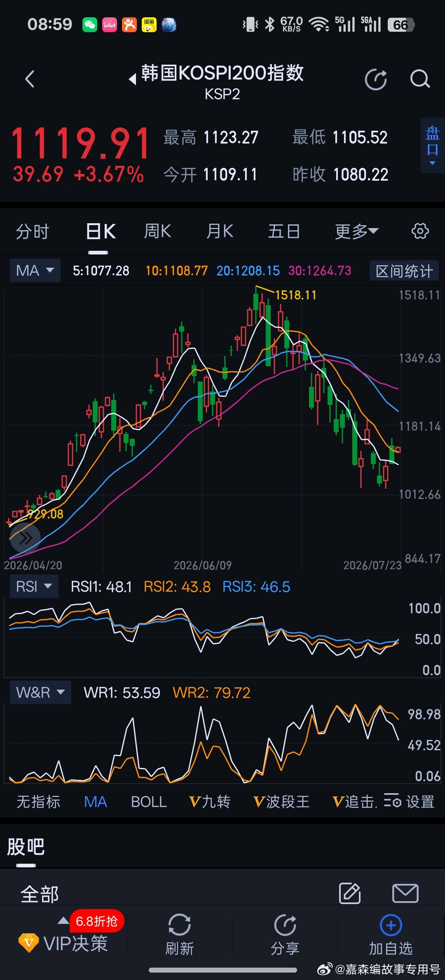Tap the current price 1119.91

[80, 144]
